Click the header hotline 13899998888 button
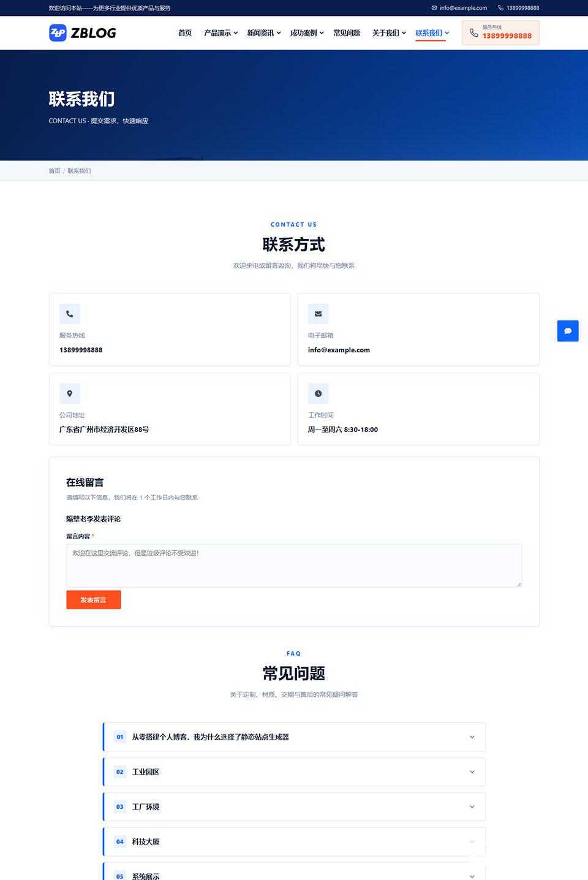This screenshot has height=880, width=588. (500, 33)
